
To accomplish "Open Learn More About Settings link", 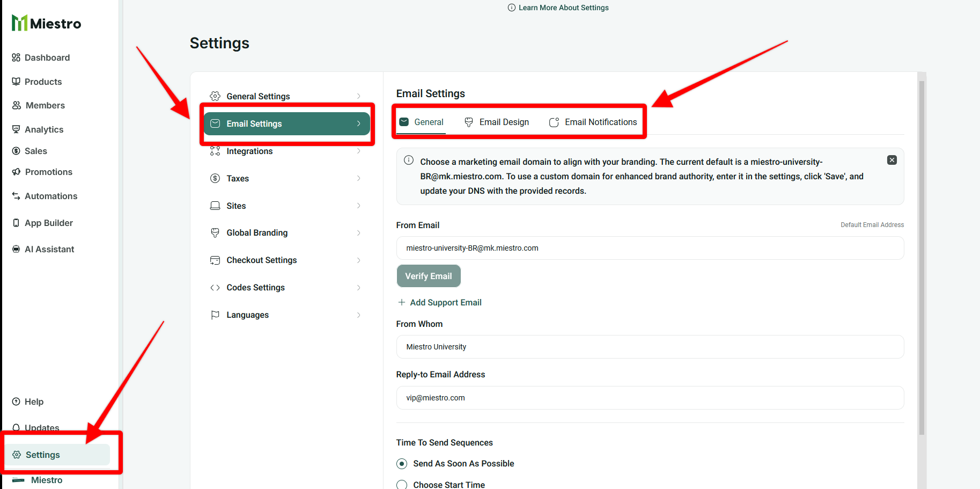I will (558, 8).
